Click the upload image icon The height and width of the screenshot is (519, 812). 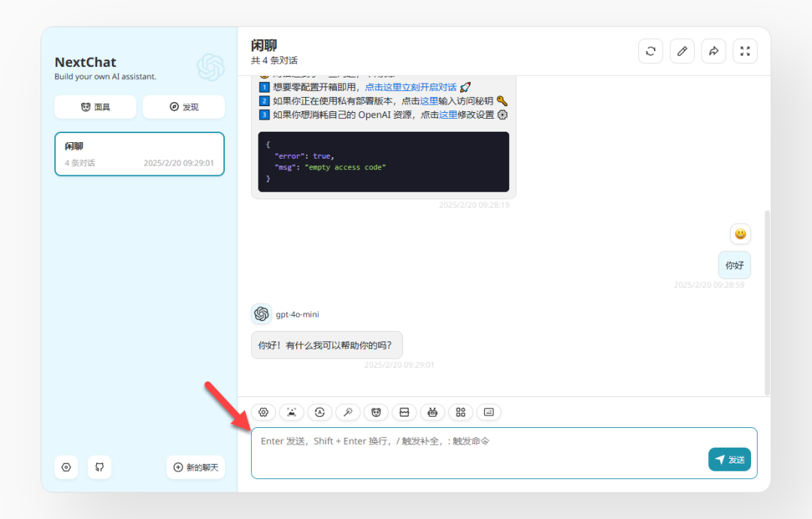(x=292, y=412)
